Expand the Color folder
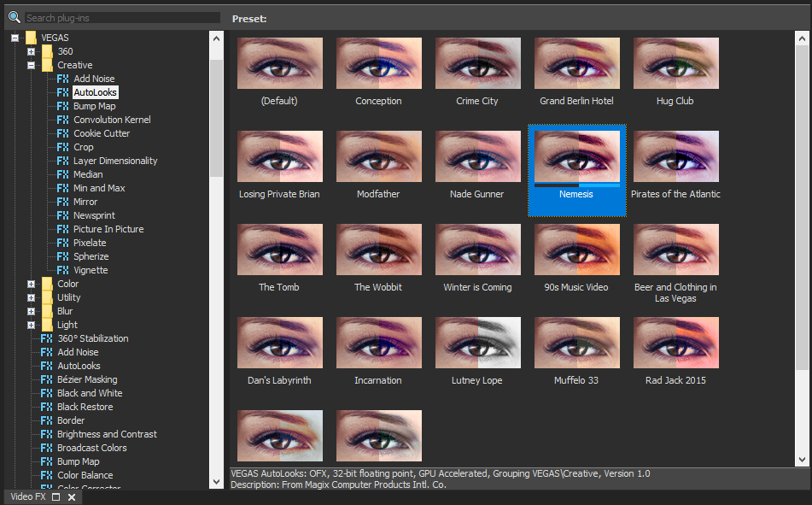 (x=32, y=284)
